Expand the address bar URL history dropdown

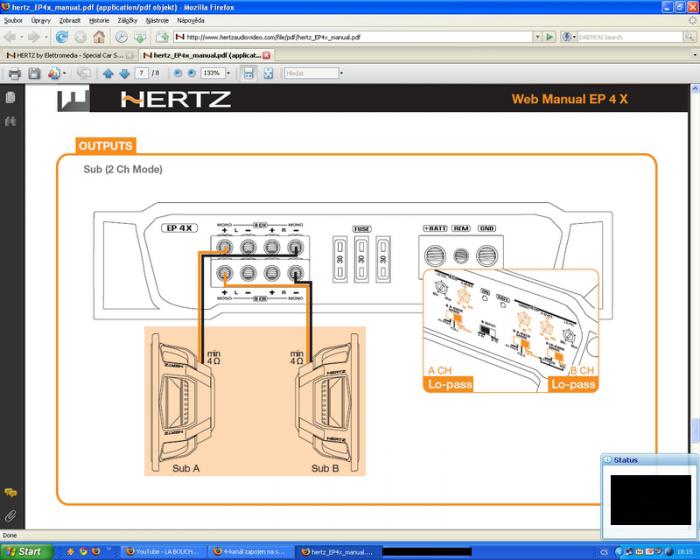537,37
